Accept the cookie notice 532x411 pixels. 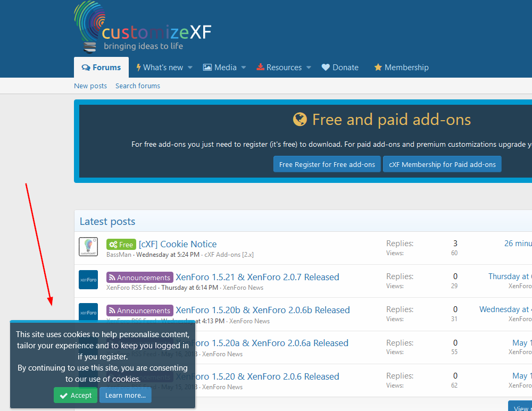pos(76,395)
